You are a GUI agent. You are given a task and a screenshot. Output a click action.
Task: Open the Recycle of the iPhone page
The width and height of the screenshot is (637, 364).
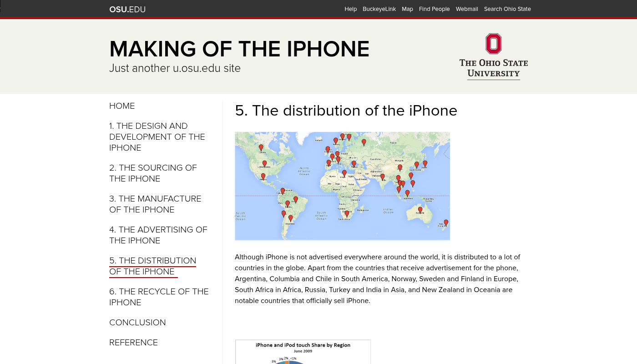coord(159,297)
